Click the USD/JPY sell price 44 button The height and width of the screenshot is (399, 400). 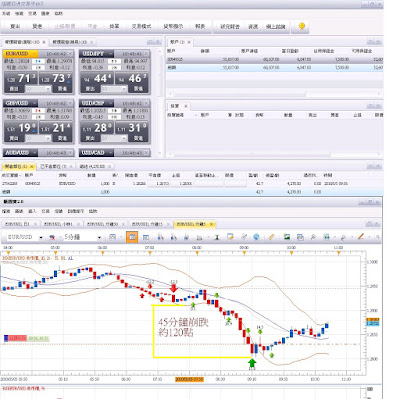point(97,79)
